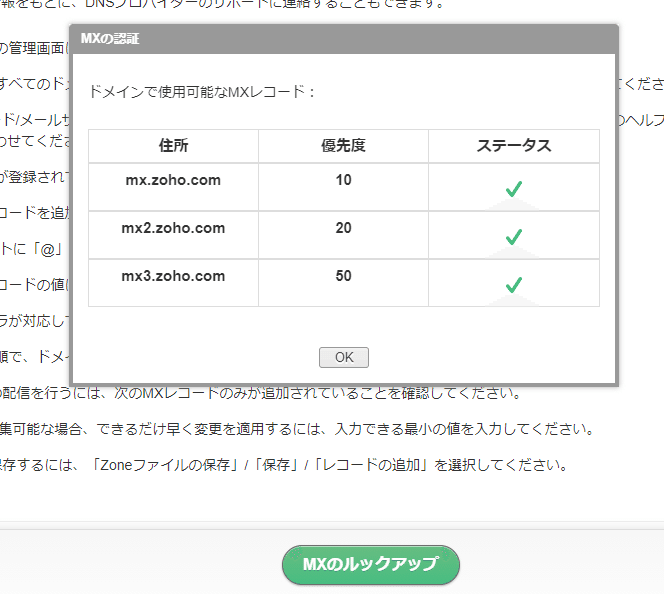The width and height of the screenshot is (664, 594).
Task: Click the ステータス column header
Action: click(x=514, y=146)
